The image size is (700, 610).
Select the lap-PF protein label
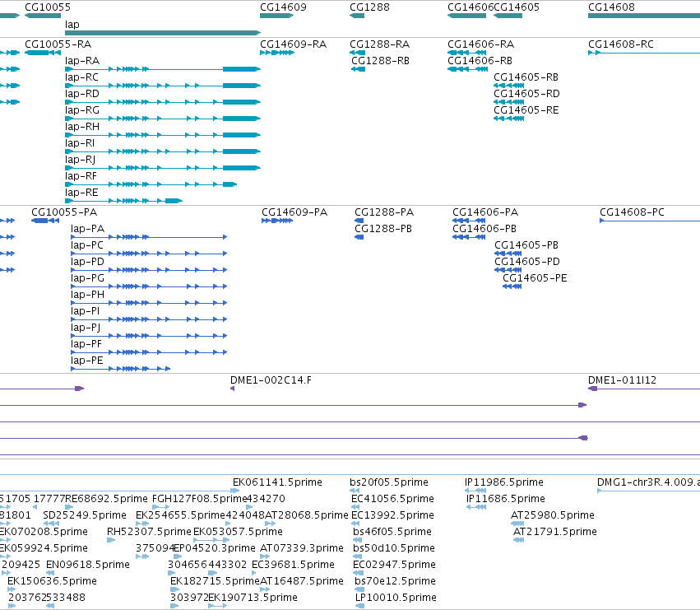(86, 345)
